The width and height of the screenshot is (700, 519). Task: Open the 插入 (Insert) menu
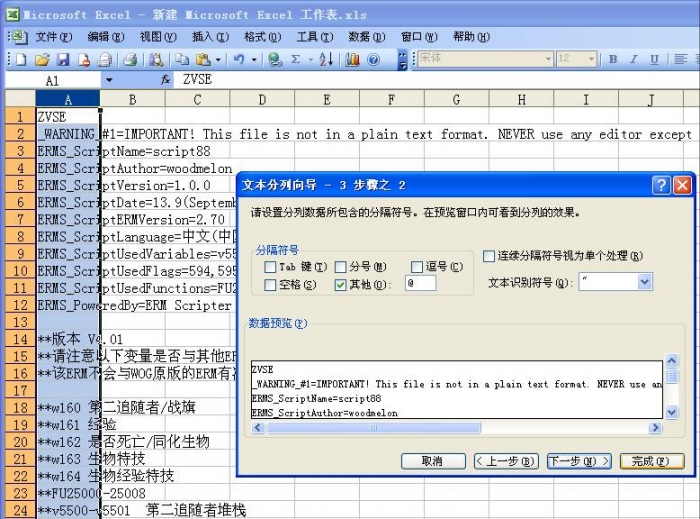210,37
